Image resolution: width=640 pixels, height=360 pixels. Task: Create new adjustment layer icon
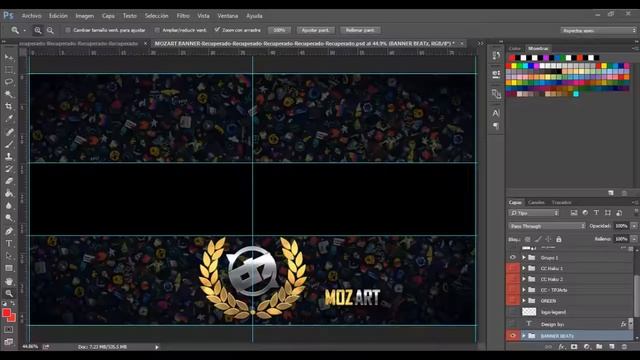pos(587,347)
